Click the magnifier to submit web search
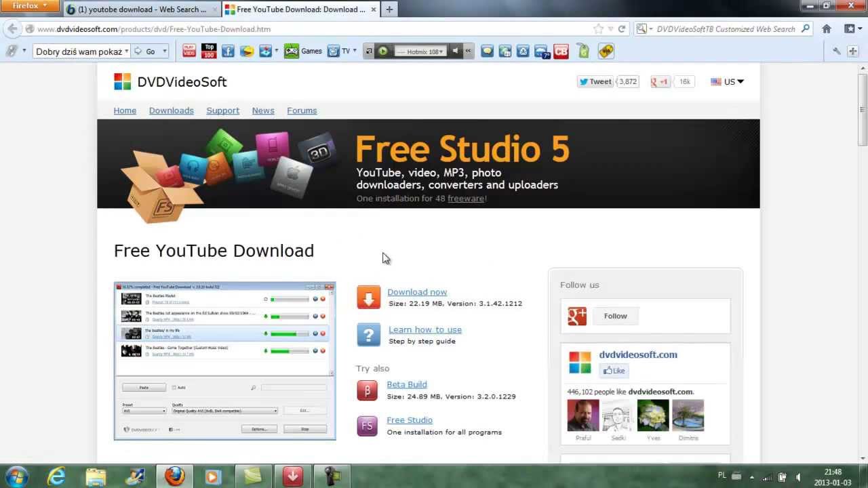The width and height of the screenshot is (868, 488). 806,29
